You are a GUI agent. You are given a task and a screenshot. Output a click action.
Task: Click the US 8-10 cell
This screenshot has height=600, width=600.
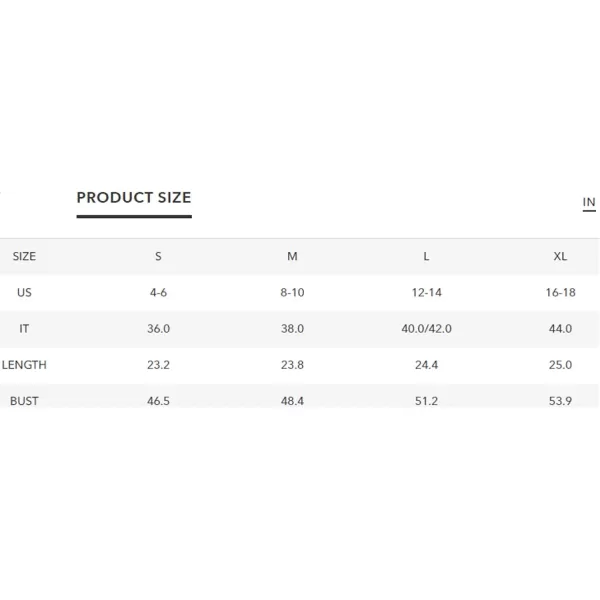coord(292,292)
